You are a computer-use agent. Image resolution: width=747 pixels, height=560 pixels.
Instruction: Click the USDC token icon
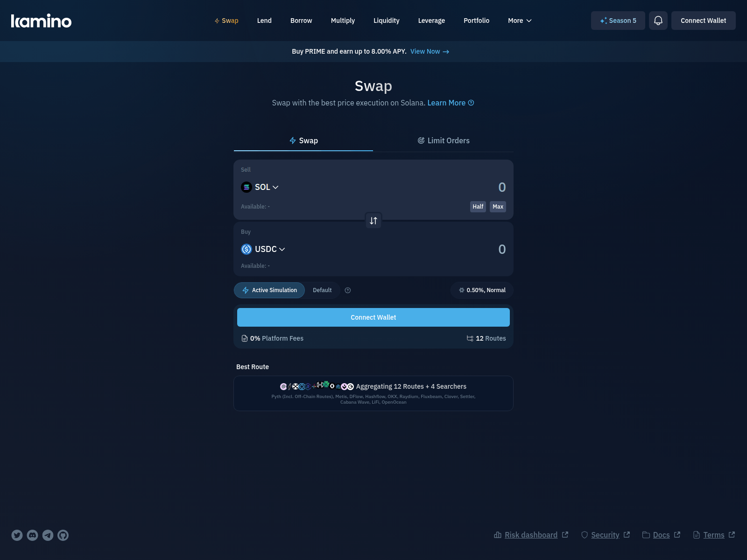coord(247,249)
